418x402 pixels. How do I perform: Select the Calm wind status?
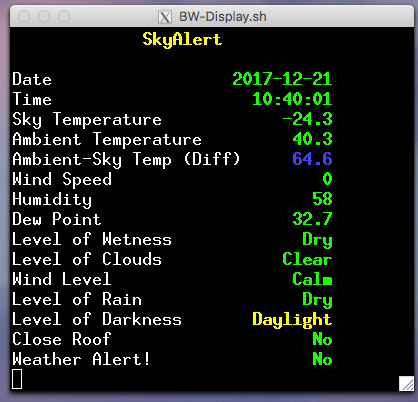[x=312, y=279]
